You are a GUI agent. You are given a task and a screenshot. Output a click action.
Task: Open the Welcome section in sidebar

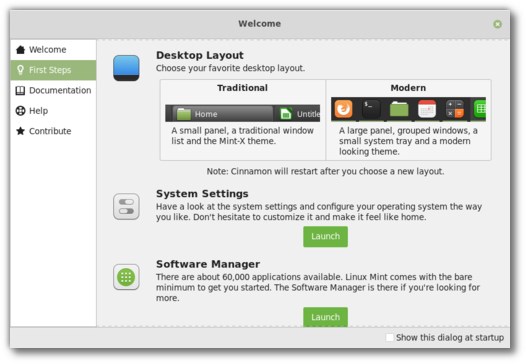(53, 50)
